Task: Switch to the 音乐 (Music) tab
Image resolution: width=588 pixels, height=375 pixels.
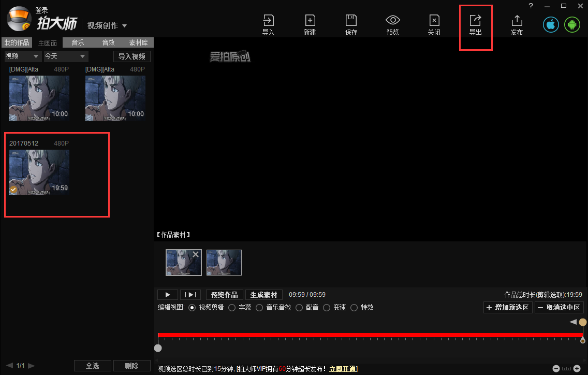Action: (x=78, y=42)
